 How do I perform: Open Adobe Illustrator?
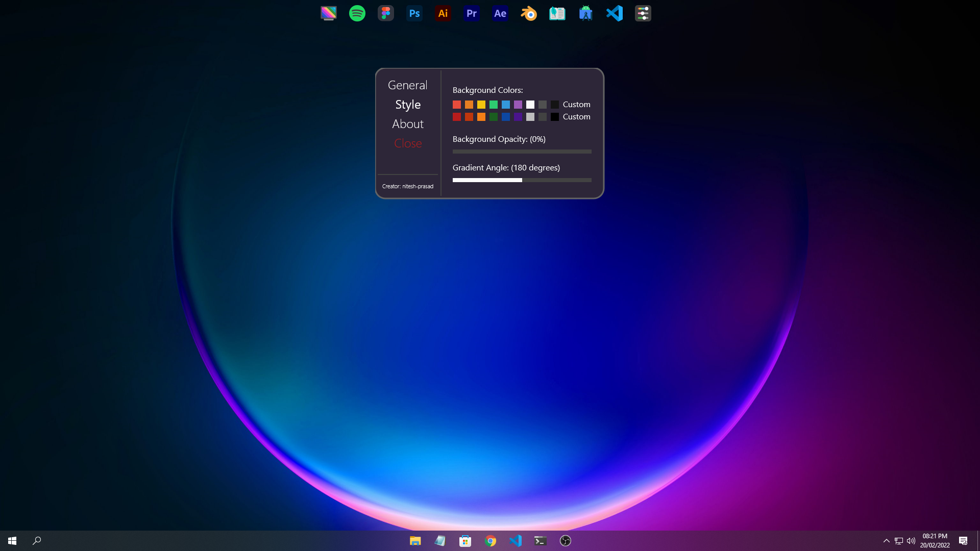click(x=443, y=13)
